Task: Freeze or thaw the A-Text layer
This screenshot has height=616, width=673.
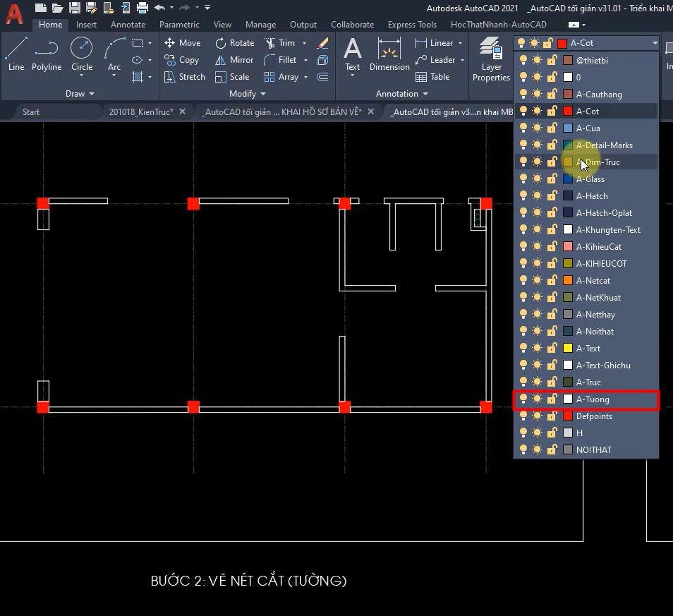Action: [538, 349]
